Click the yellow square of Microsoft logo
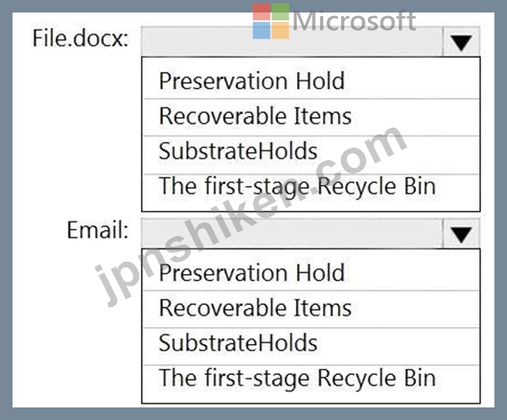 281,31
